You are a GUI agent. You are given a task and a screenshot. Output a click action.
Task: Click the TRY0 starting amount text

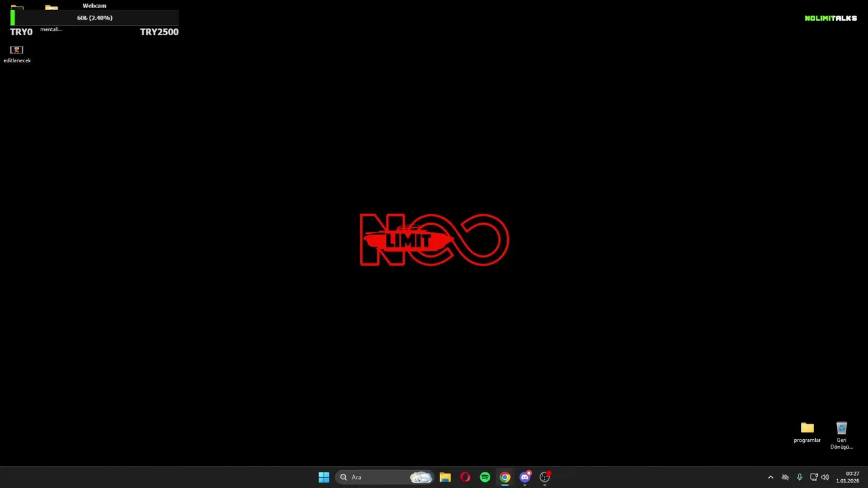click(x=21, y=32)
